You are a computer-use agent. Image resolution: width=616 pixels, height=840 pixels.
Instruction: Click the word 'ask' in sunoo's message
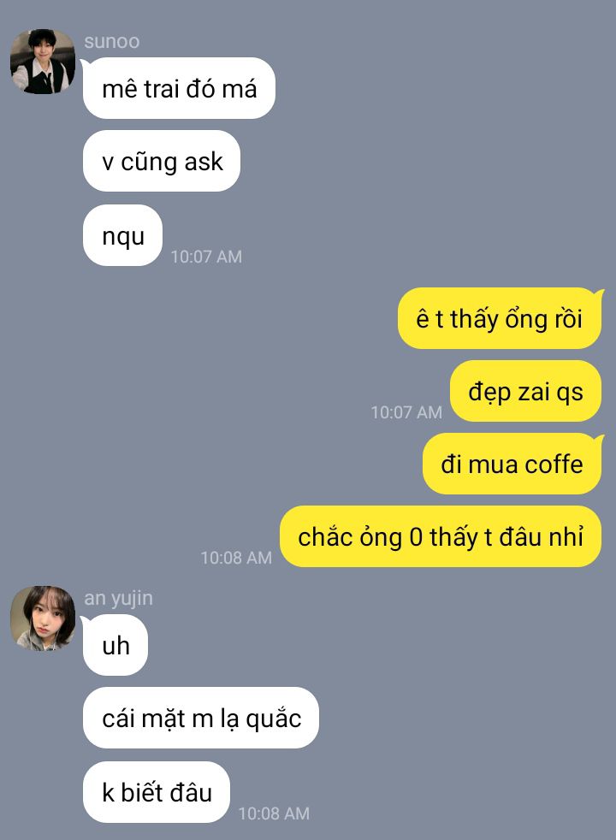coord(204,162)
